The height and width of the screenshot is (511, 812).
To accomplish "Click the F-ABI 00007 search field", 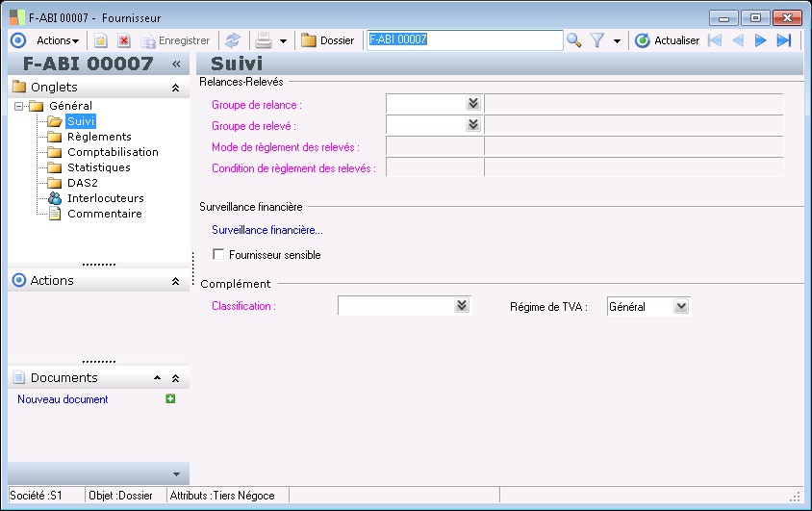I will (x=465, y=39).
